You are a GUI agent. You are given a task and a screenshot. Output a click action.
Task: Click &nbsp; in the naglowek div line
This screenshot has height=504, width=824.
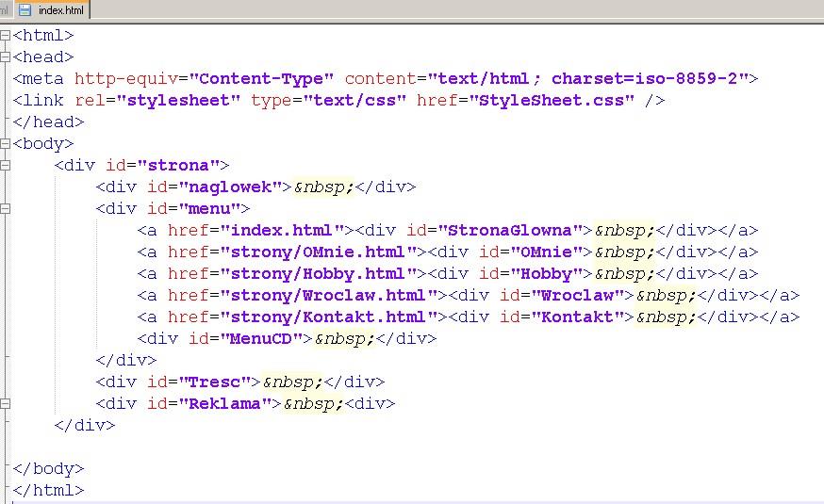point(323,187)
